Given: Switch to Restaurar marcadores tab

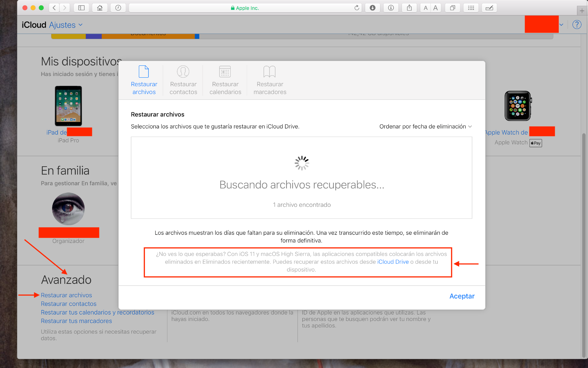Looking at the screenshot, I should click(x=270, y=80).
